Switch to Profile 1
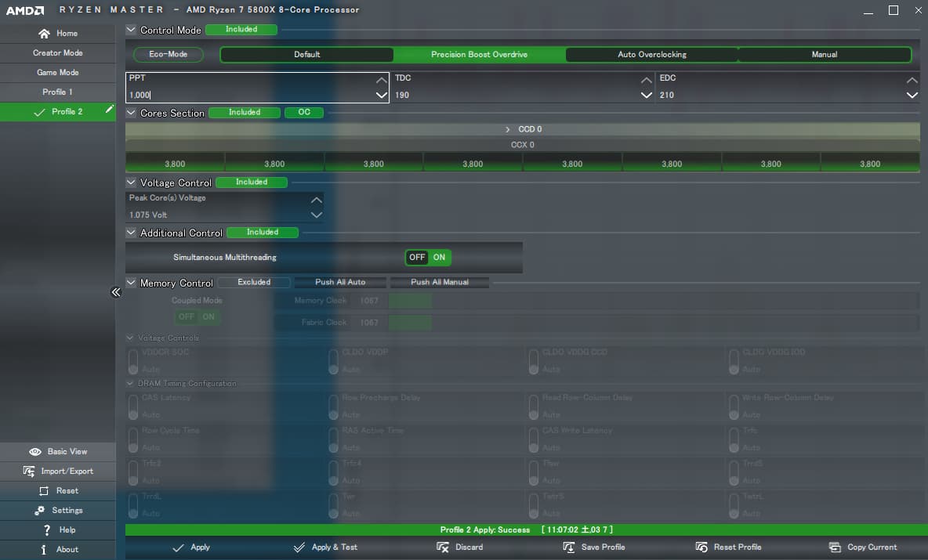 click(57, 92)
